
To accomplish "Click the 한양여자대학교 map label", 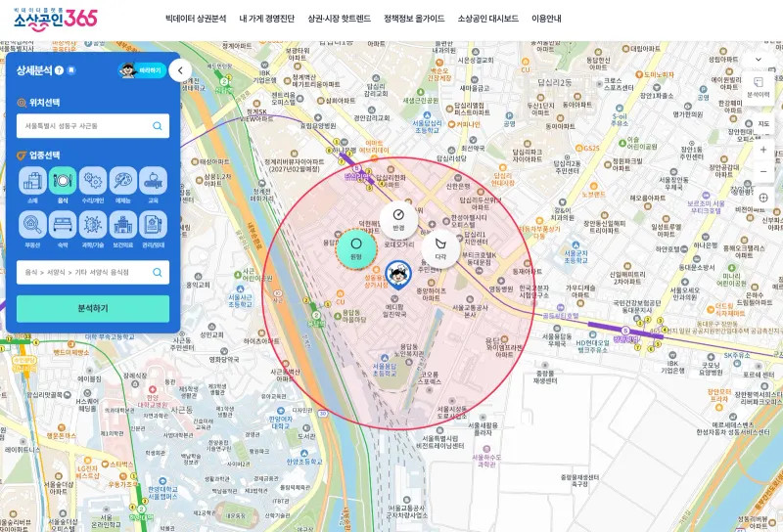I will (x=280, y=422).
